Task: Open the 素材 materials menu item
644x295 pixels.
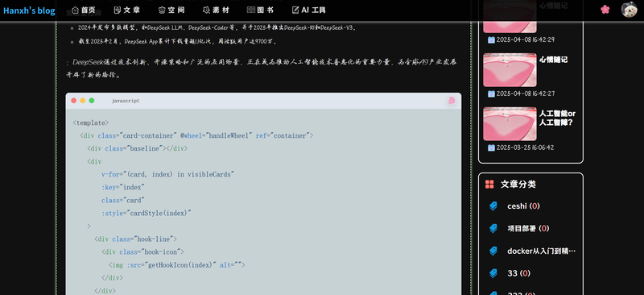Action: coord(216,10)
